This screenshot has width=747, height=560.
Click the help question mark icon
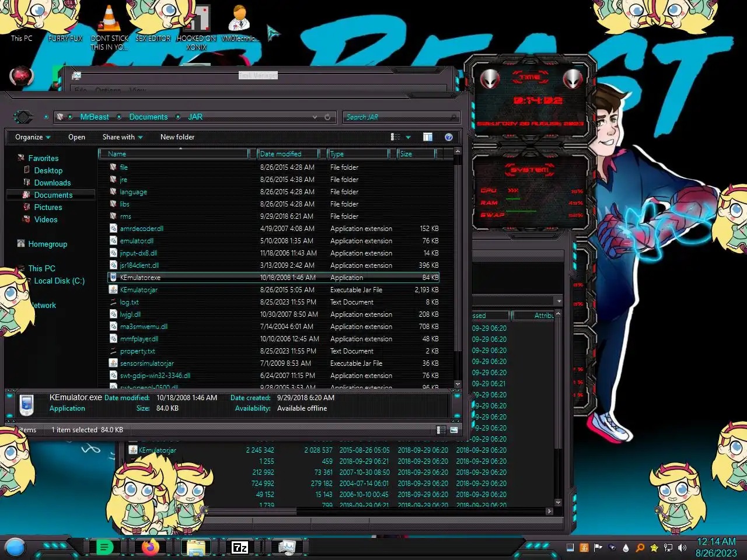tap(449, 137)
